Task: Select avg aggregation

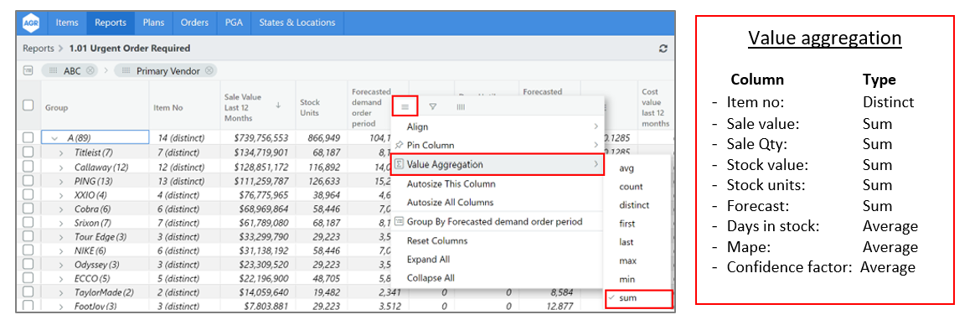Action: click(x=638, y=168)
